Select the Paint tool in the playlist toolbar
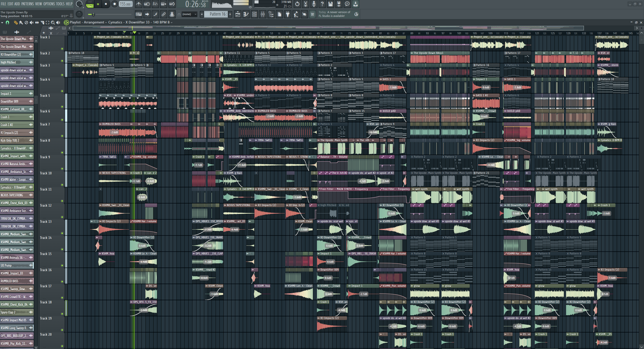644x349 pixels. coord(21,22)
